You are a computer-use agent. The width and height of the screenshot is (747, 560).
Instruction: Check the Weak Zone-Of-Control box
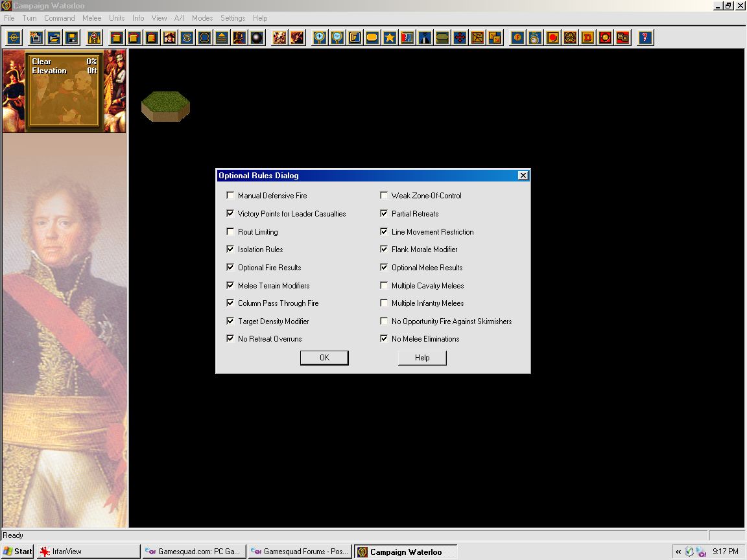384,196
